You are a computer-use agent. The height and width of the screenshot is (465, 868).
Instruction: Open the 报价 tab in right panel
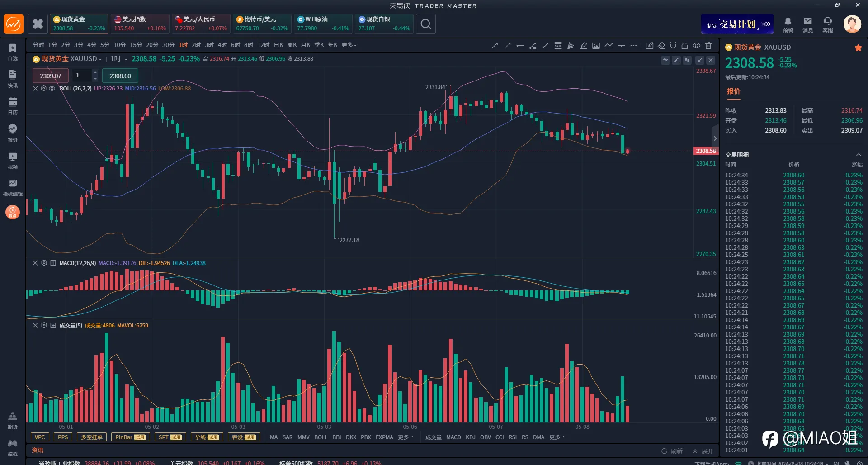pyautogui.click(x=733, y=91)
